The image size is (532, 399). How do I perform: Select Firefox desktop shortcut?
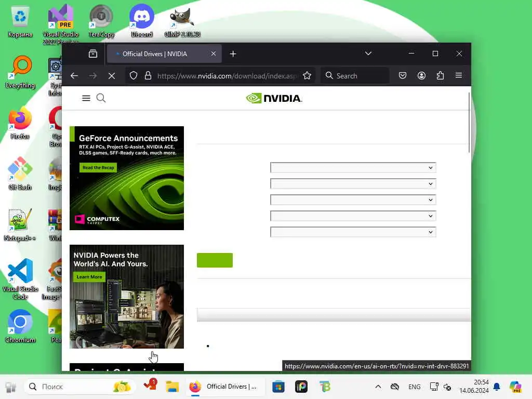[x=20, y=124]
